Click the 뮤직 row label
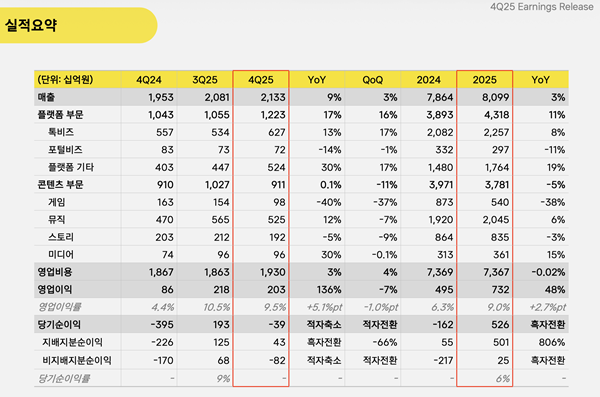The height and width of the screenshot is (397, 600). click(57, 220)
